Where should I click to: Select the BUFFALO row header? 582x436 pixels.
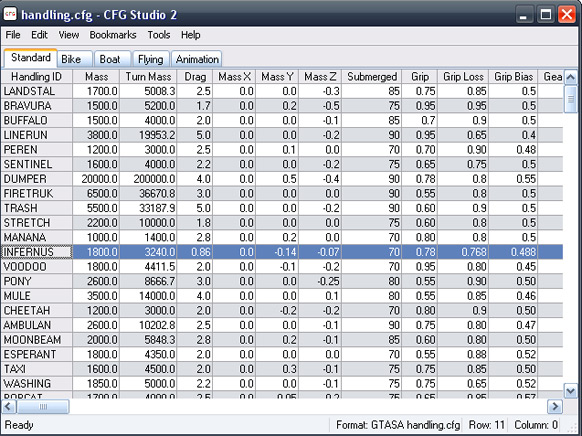click(x=36, y=121)
